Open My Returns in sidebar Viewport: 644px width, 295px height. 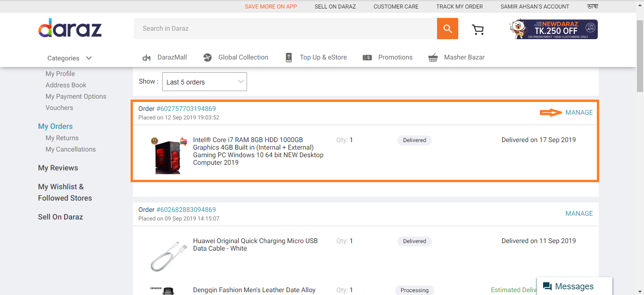point(62,138)
